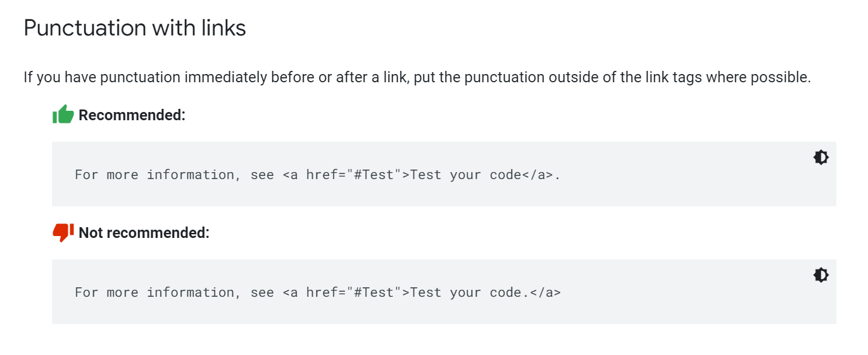The width and height of the screenshot is (868, 355).
Task: Click the red thumbs-down icon
Action: click(63, 232)
